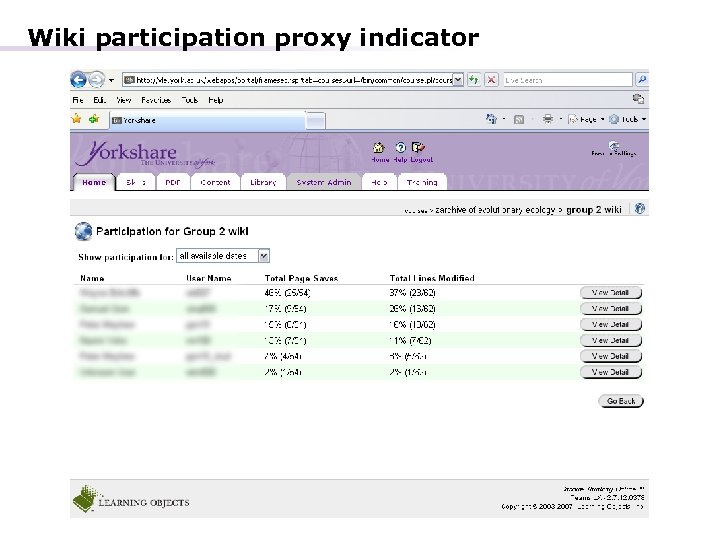This screenshot has height=540, width=720.
Task: Click archive of evolutionary ecology breadcrumb link
Action: tap(495, 210)
